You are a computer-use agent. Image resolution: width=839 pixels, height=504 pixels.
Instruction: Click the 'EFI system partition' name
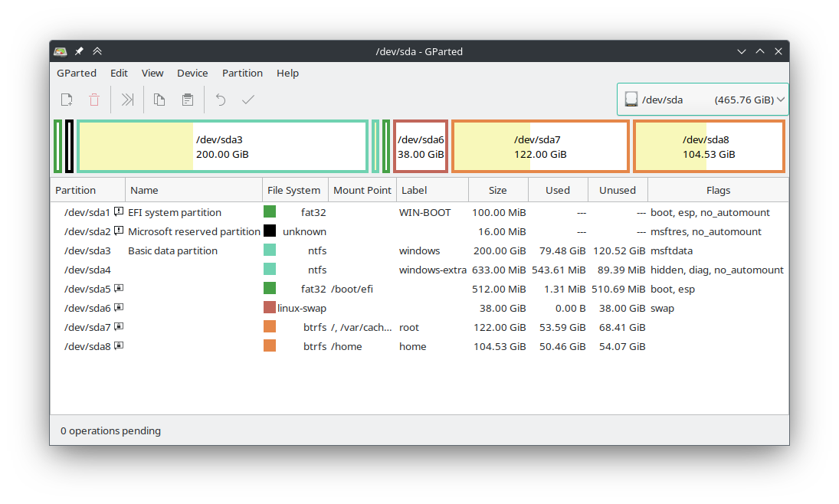click(175, 212)
